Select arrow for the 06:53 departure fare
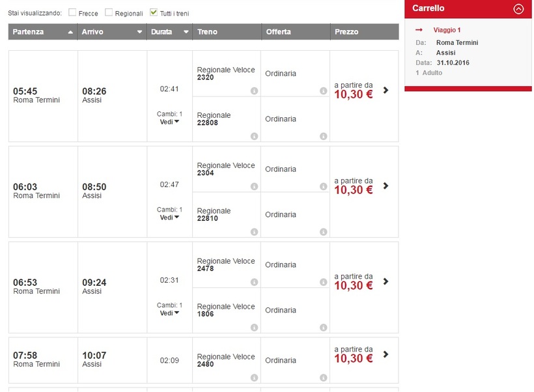 click(386, 281)
